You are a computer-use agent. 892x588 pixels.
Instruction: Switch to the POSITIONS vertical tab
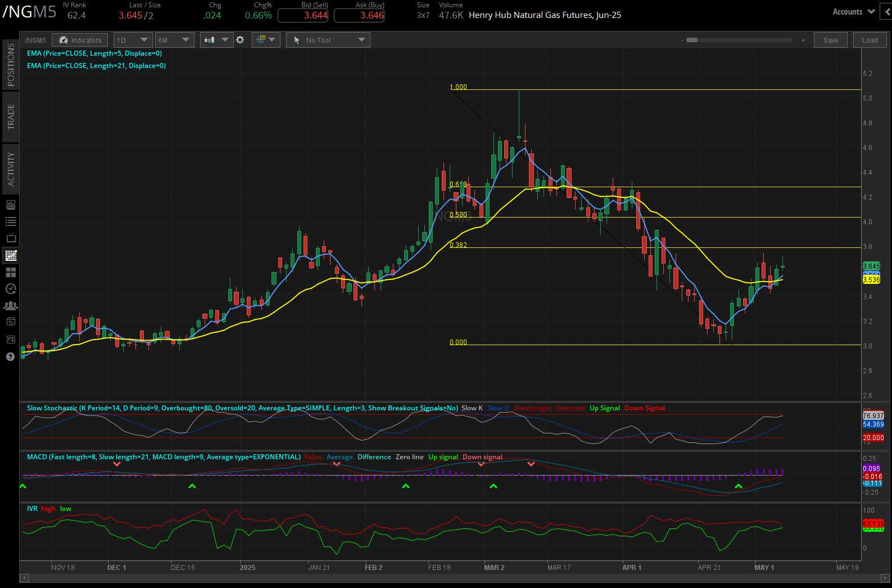click(x=11, y=65)
